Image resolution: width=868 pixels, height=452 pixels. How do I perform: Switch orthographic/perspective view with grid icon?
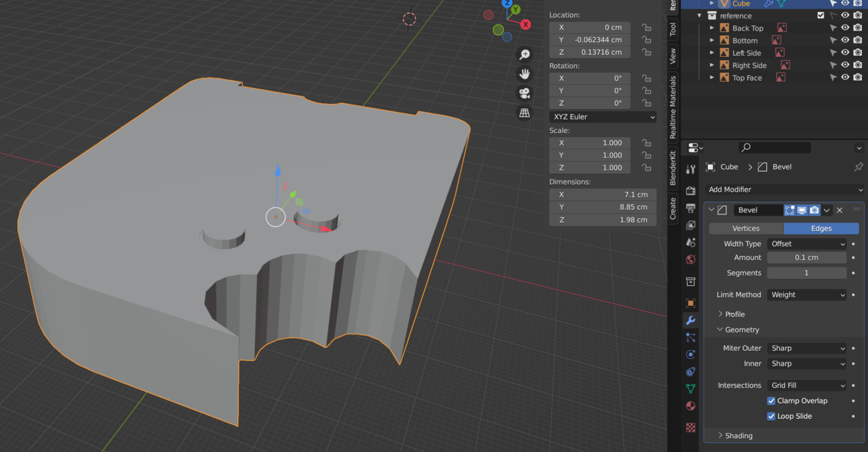(524, 113)
